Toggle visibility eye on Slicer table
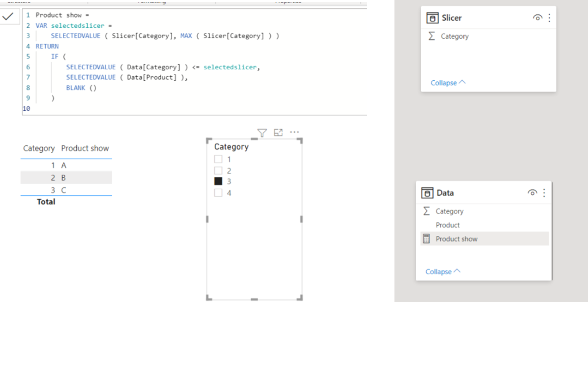 click(x=537, y=18)
